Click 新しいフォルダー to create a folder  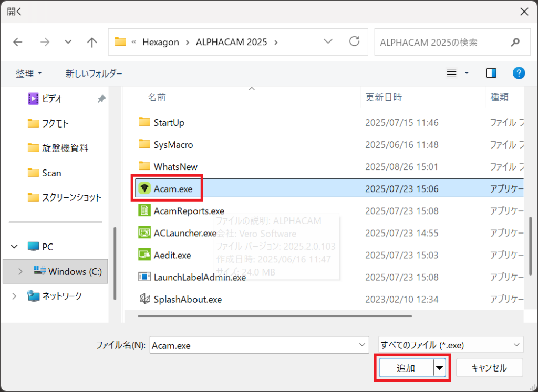(x=94, y=73)
